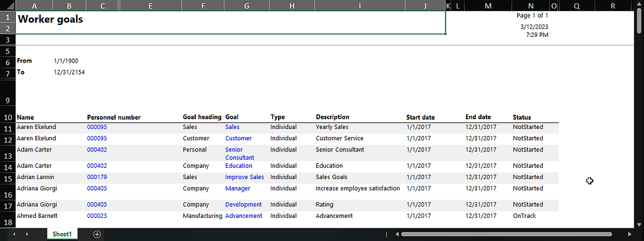Go to next sheet using right arrow

pyautogui.click(x=27, y=234)
